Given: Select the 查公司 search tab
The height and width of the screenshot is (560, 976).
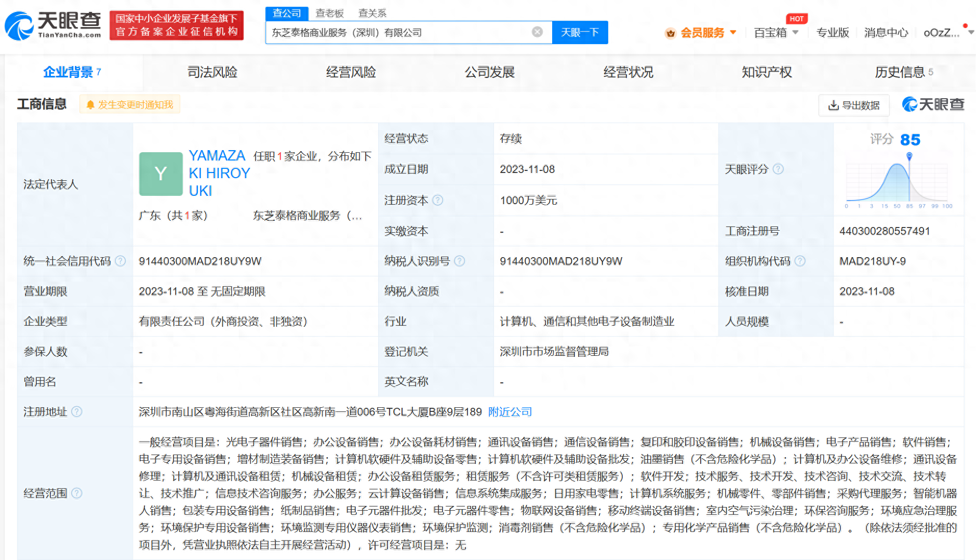Looking at the screenshot, I should 287,13.
